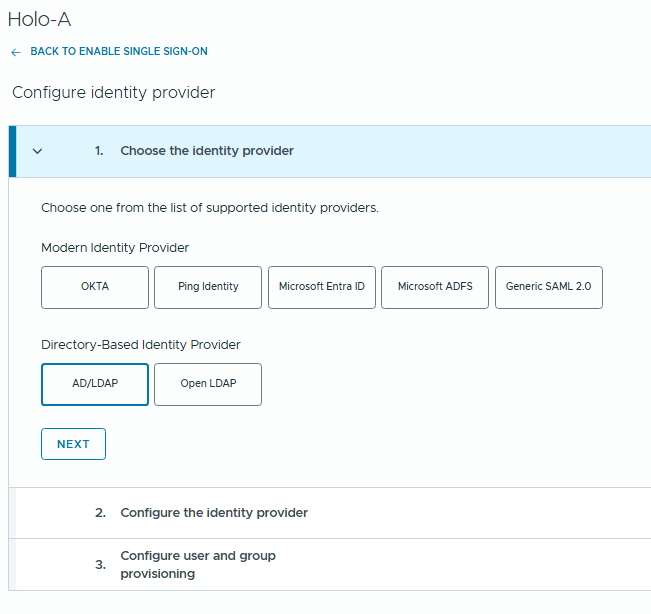The width and height of the screenshot is (651, 614).
Task: Collapse step 1 using the chevron
Action: tap(38, 151)
